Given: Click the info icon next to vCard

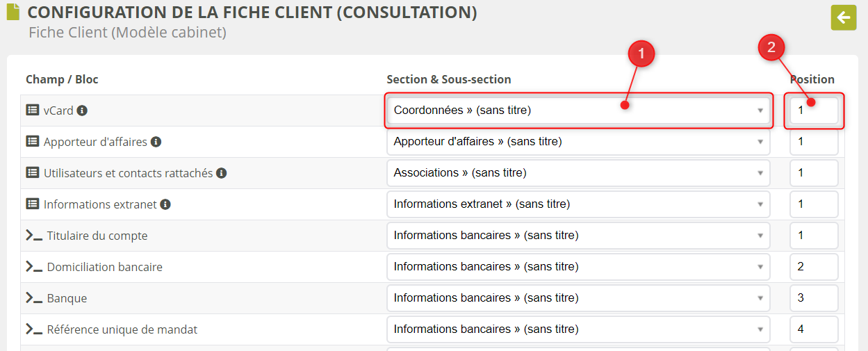Looking at the screenshot, I should click(x=82, y=111).
